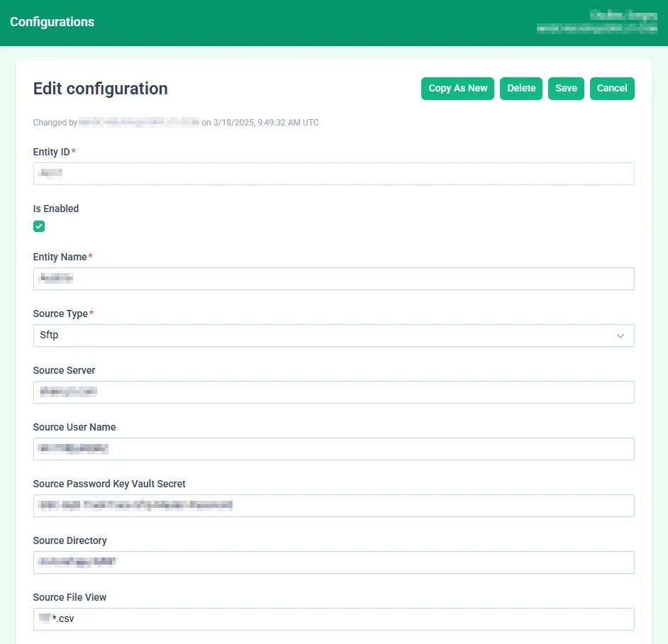
Task: Focus the Source Directory input
Action: (333, 562)
